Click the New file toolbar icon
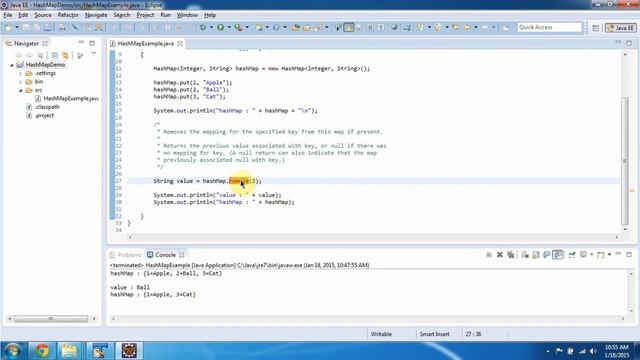The width and height of the screenshot is (640, 360). (x=8, y=27)
